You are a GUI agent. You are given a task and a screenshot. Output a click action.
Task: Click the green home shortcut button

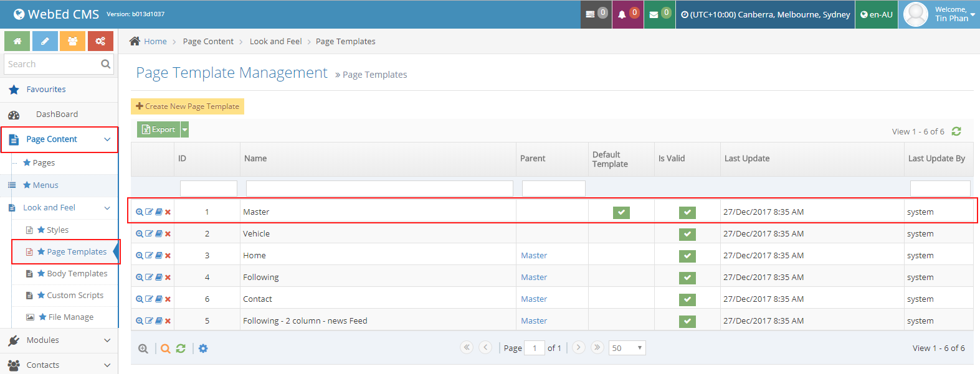pos(17,41)
